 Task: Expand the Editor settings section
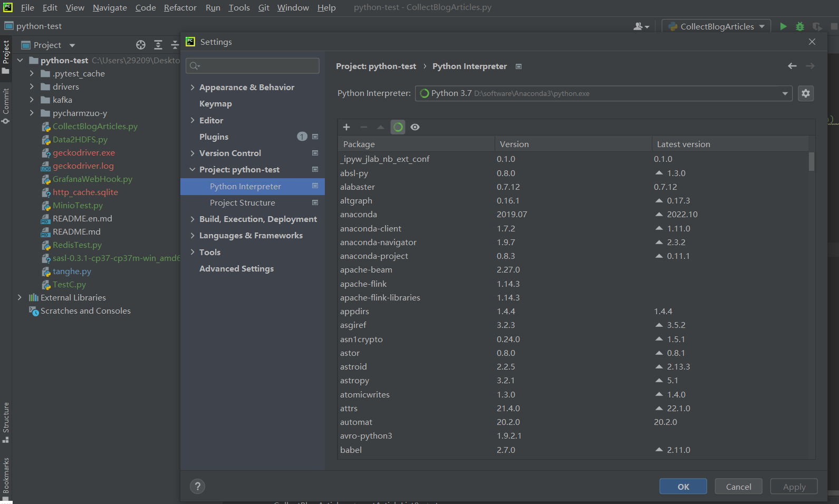click(x=192, y=120)
